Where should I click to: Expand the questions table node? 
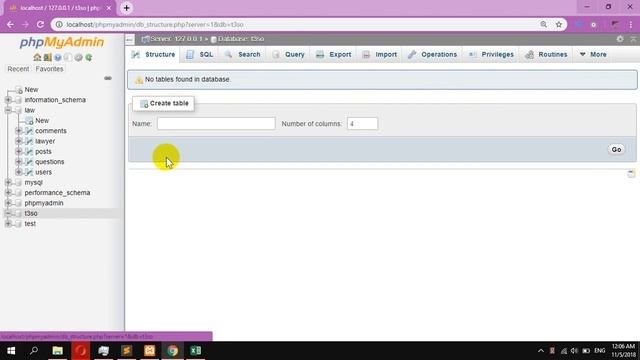pyautogui.click(x=18, y=162)
